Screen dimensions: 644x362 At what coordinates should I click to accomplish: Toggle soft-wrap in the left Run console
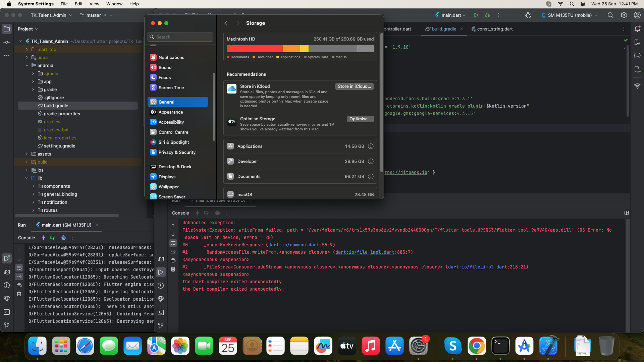(x=19, y=268)
